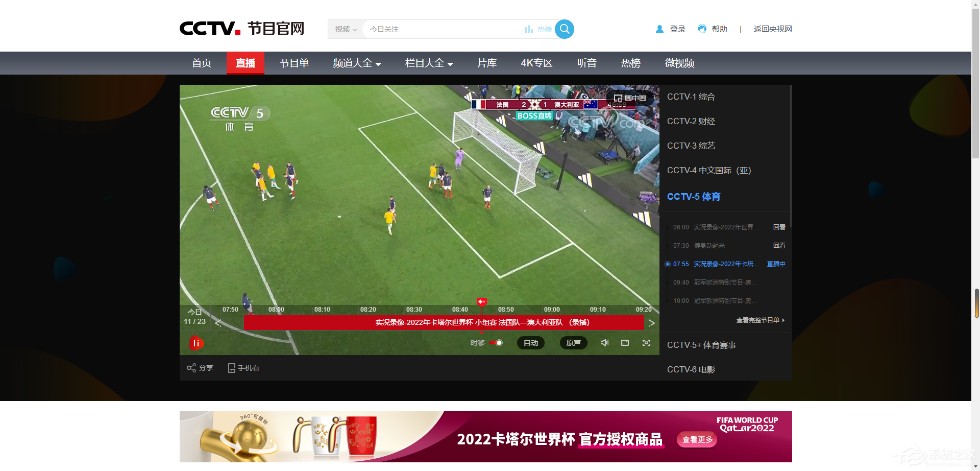Switch to channel CCTV-2 财经
The height and width of the screenshot is (471, 980).
[691, 121]
